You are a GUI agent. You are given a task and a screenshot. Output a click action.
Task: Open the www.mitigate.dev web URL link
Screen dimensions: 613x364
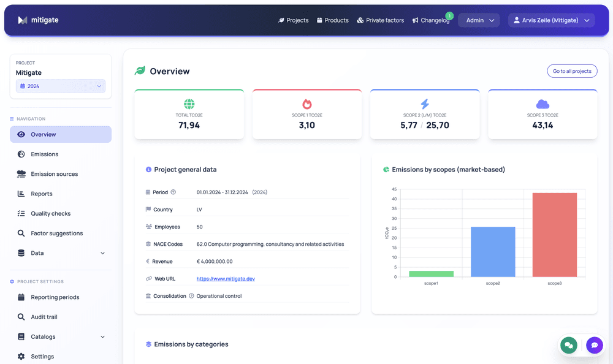226,279
